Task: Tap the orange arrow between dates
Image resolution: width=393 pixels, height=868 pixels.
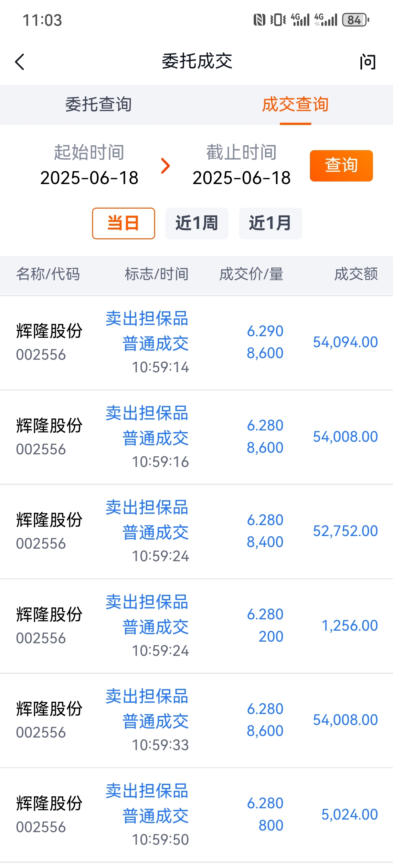Action: pos(165,166)
